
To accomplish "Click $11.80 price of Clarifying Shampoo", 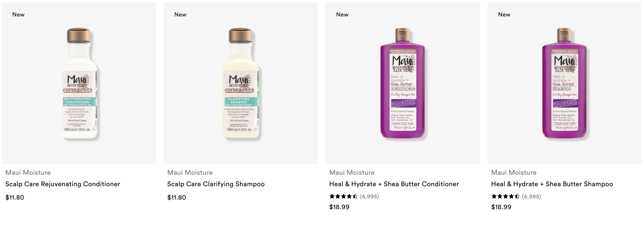I will 176,198.
